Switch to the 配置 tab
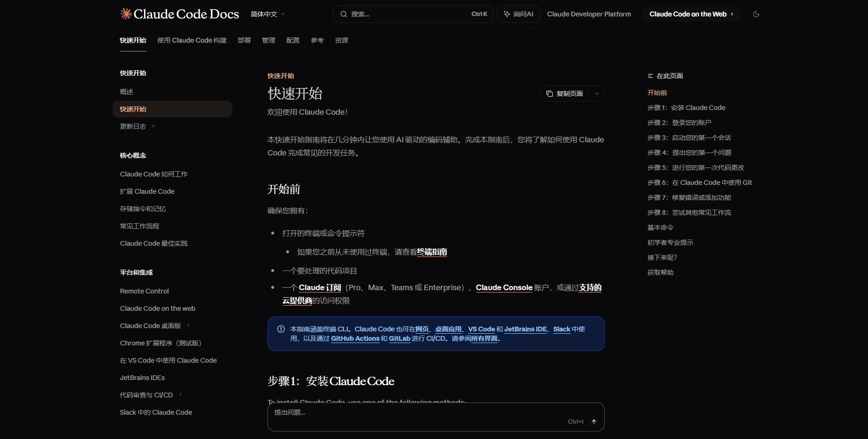 293,40
